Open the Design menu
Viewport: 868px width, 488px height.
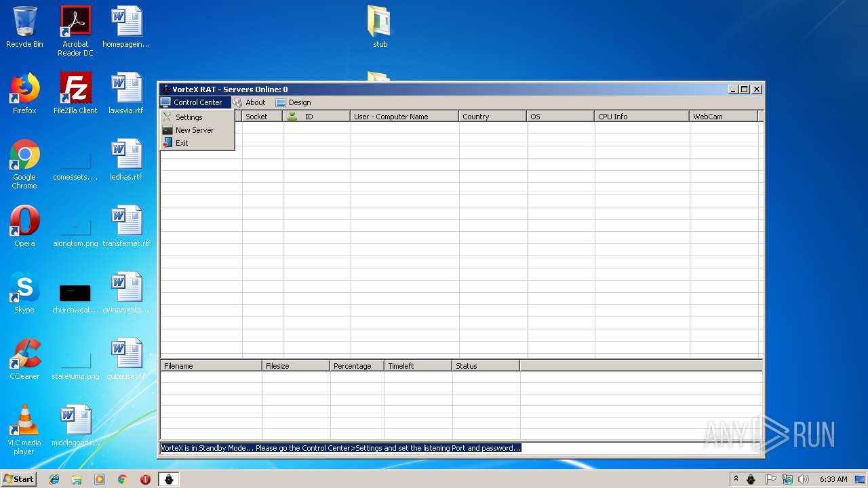pos(293,102)
